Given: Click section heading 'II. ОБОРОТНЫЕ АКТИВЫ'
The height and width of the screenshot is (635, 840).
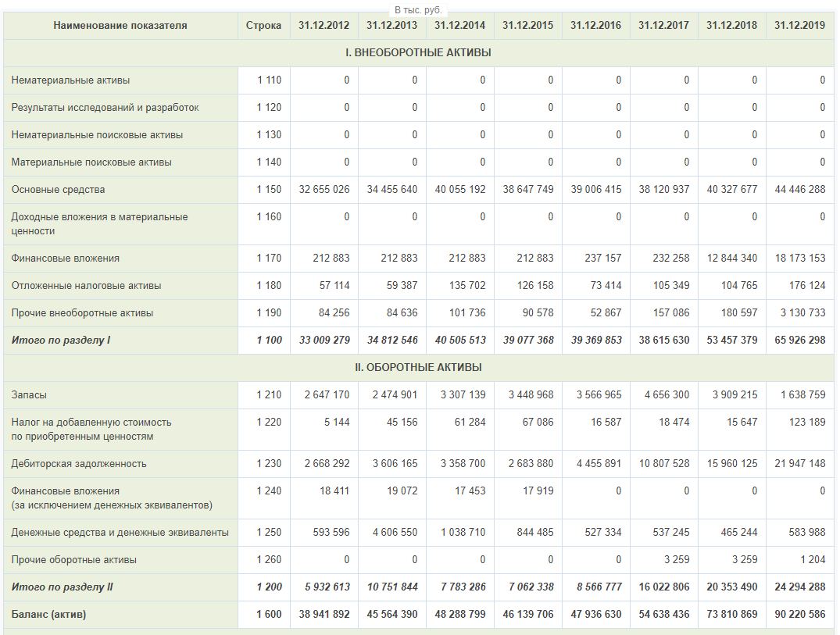Looking at the screenshot, I should pyautogui.click(x=418, y=367).
